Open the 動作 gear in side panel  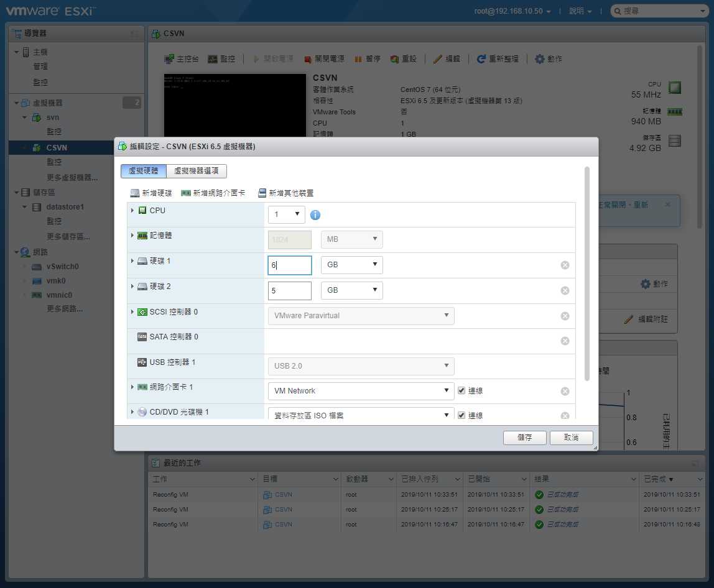click(646, 284)
